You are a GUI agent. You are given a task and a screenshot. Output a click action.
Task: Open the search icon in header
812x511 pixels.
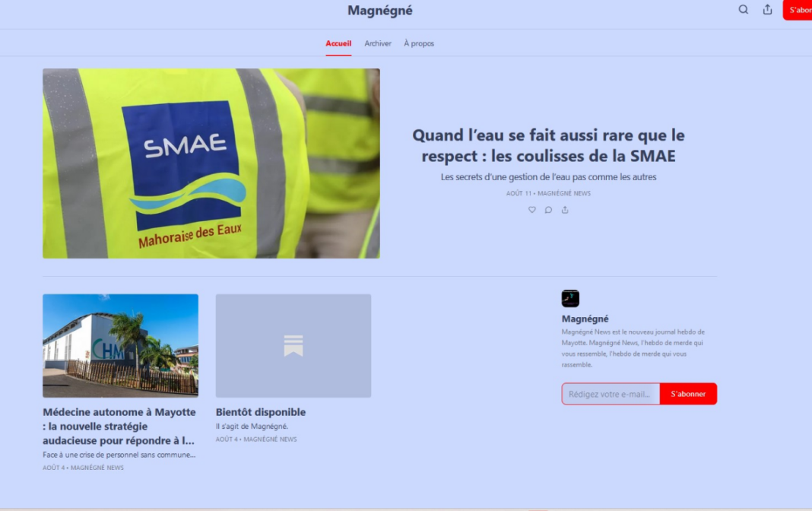pyautogui.click(x=743, y=9)
